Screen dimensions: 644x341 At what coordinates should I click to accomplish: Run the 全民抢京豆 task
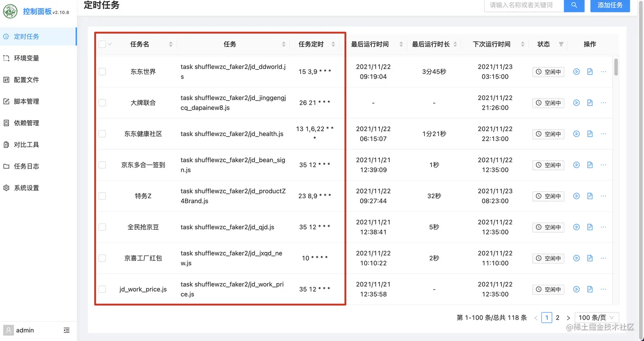[576, 227]
